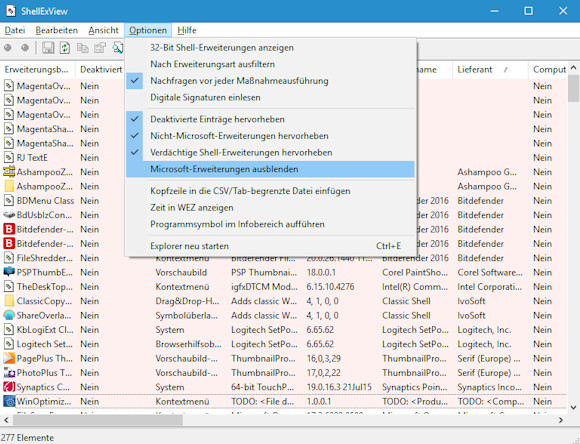The width and height of the screenshot is (580, 444).
Task: Choose Nach Erweiterungsart ausfiltern
Action: 270,64
